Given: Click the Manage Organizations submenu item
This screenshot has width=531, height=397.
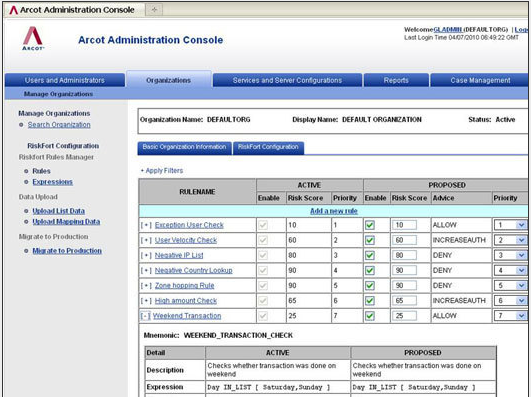Looking at the screenshot, I should [x=58, y=94].
